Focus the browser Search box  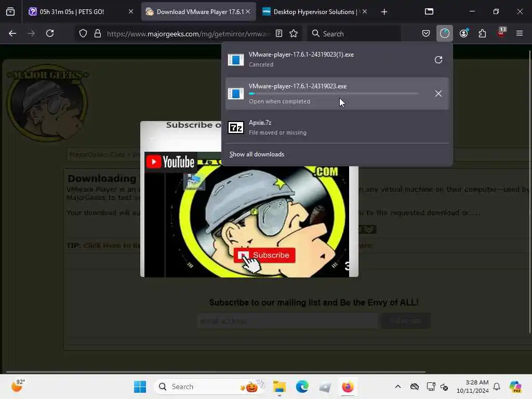(354, 34)
